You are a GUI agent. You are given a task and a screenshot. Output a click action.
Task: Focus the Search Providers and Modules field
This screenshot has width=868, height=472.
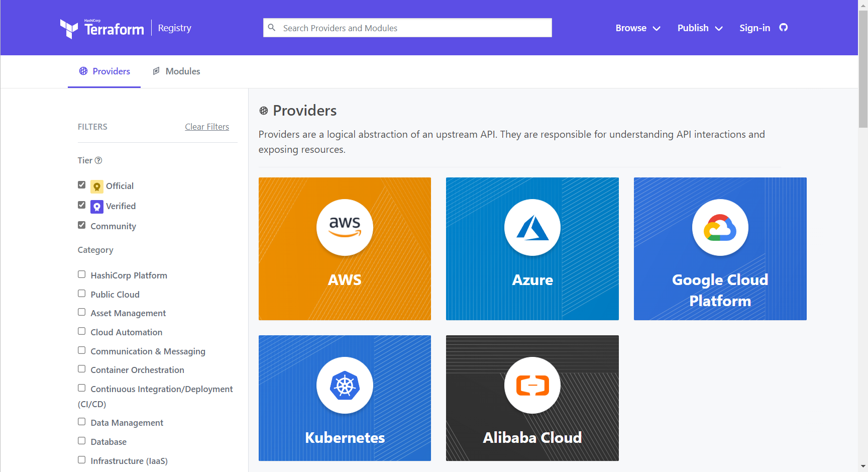pos(407,28)
